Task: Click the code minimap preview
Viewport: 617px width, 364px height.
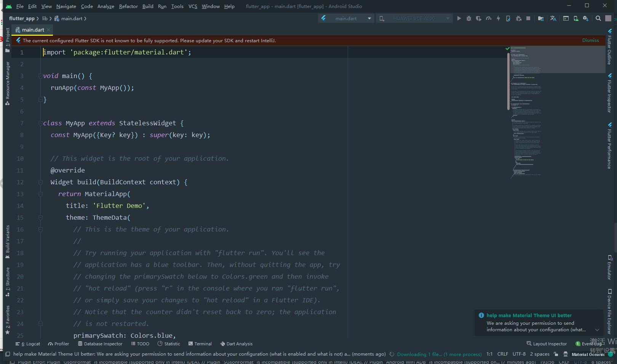Action: (557, 112)
